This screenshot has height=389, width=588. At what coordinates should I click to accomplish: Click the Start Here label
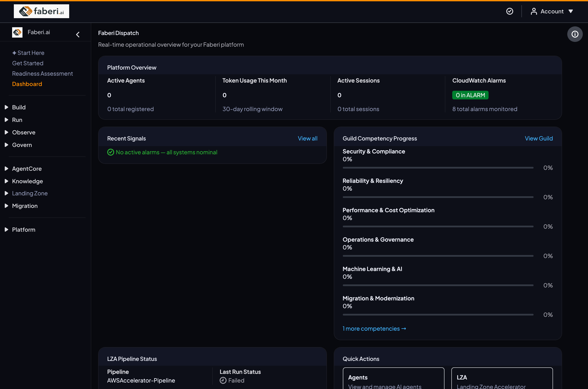[x=31, y=53]
